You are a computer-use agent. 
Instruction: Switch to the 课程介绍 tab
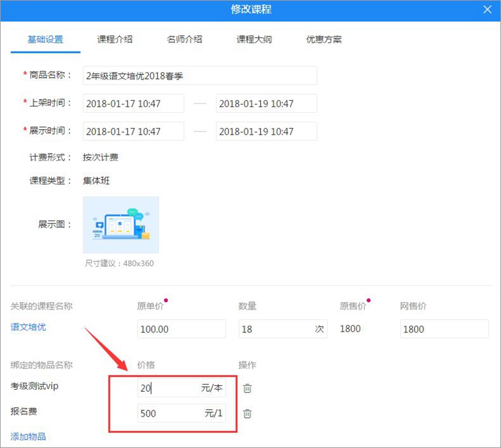click(x=115, y=39)
